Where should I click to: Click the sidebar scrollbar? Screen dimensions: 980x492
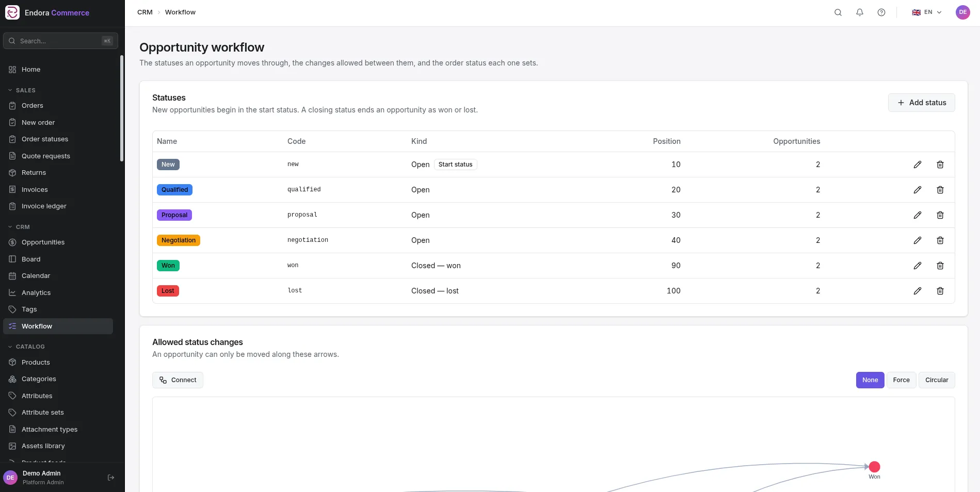(122, 108)
